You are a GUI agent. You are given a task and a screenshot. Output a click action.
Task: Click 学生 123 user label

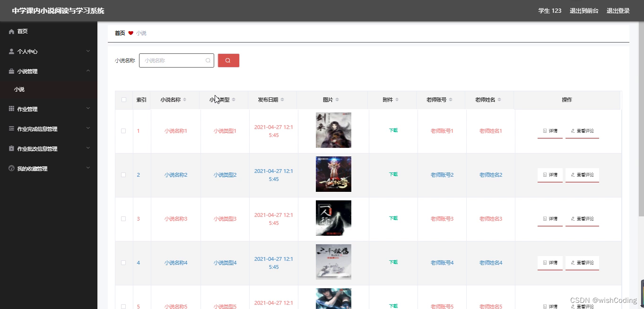550,11
